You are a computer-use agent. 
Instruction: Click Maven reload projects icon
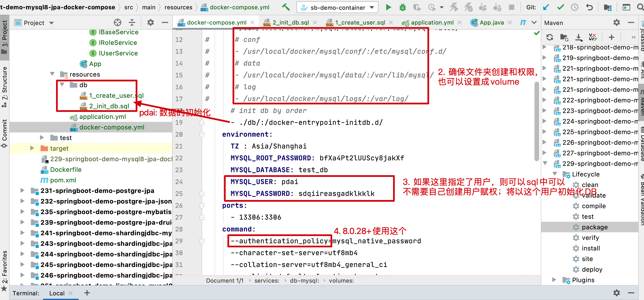[550, 37]
